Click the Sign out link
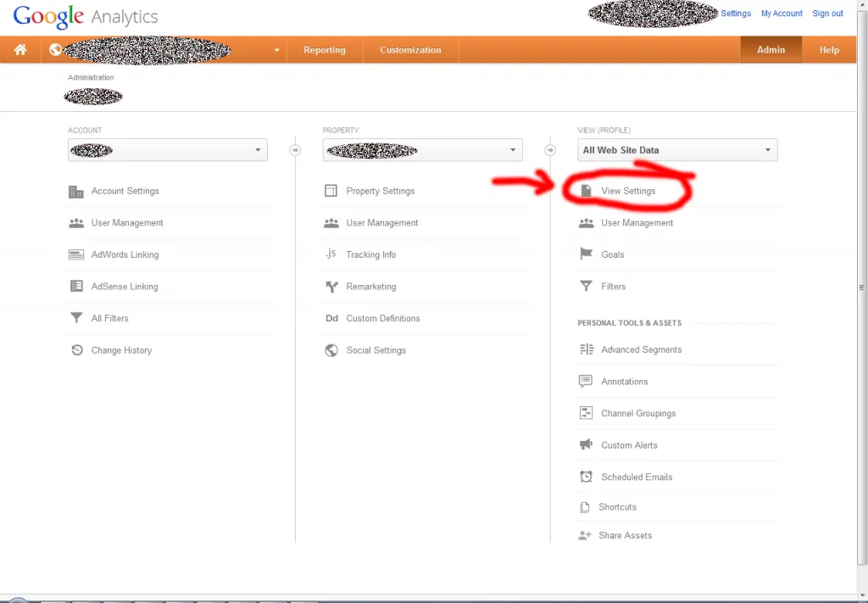The image size is (868, 603). pyautogui.click(x=827, y=14)
